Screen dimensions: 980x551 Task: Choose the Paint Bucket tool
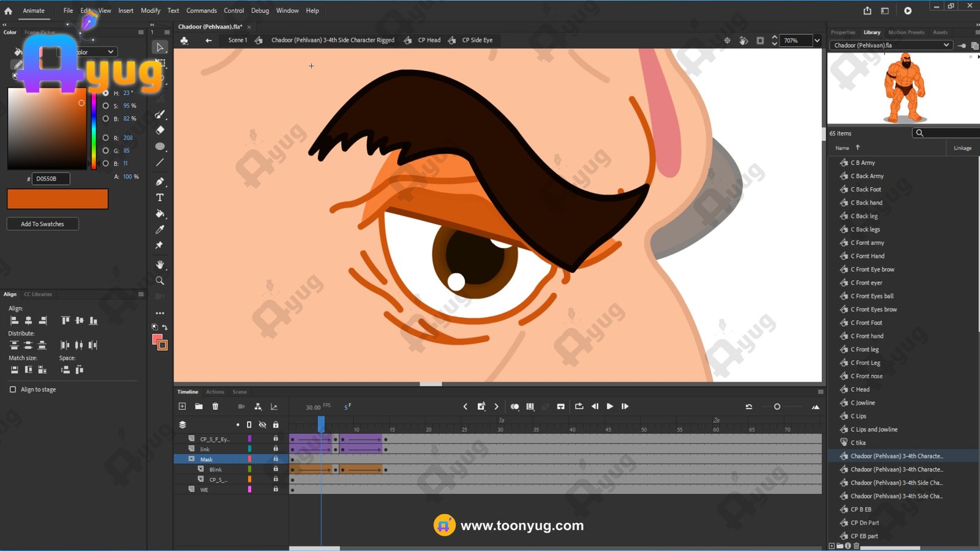click(x=160, y=214)
